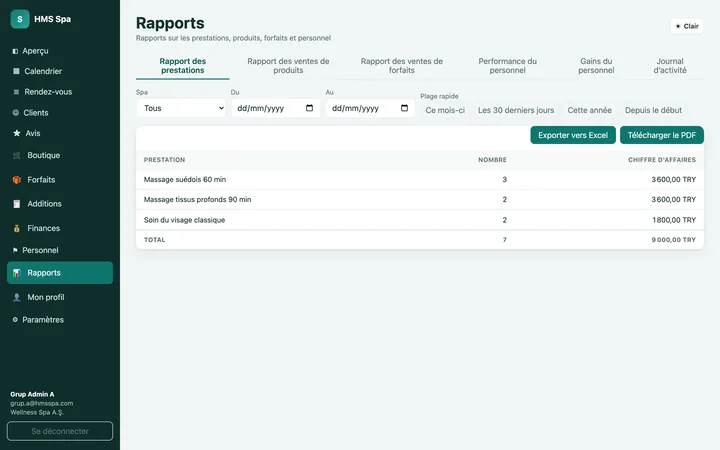
Task: Switch to Rapport des ventes de produits tab
Action: click(288, 66)
